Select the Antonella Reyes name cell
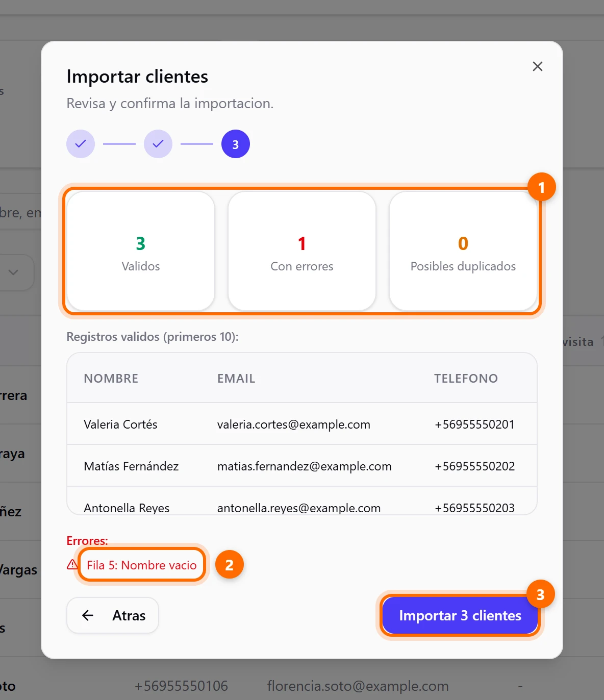The height and width of the screenshot is (700, 604). point(127,508)
